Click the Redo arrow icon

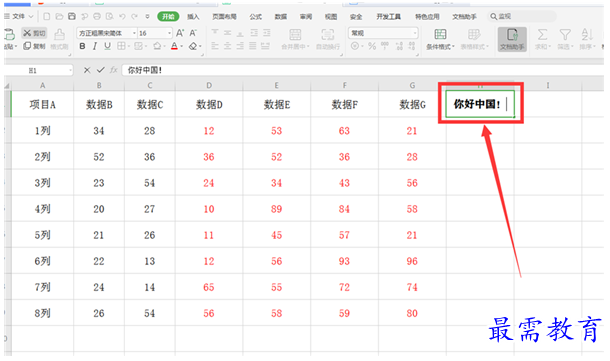coord(135,16)
